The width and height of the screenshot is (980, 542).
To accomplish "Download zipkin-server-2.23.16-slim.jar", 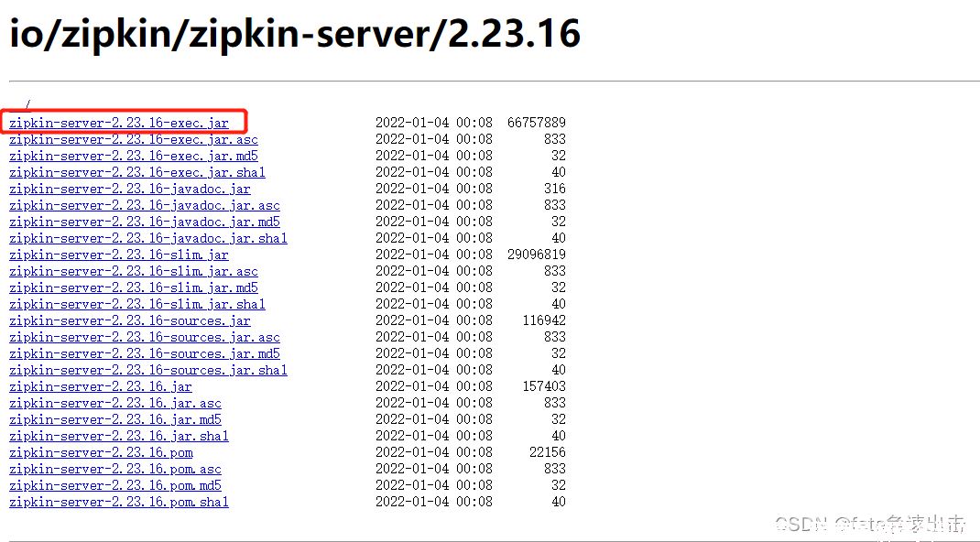I will [x=119, y=255].
